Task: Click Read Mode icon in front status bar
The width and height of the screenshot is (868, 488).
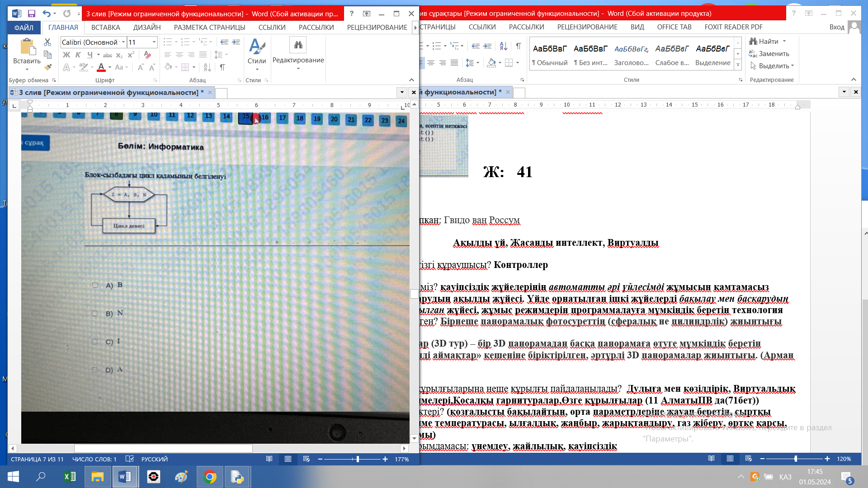Action: point(269,459)
